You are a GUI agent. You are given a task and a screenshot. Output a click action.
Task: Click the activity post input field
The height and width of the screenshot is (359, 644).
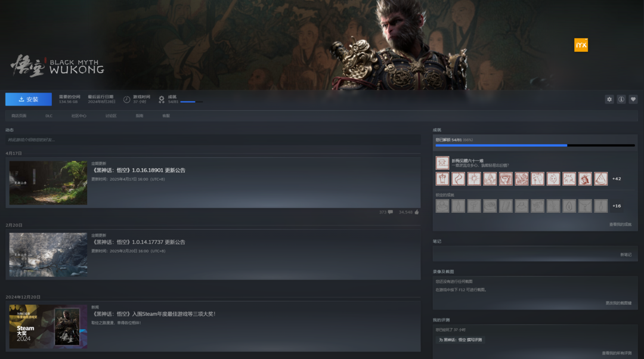(x=213, y=140)
